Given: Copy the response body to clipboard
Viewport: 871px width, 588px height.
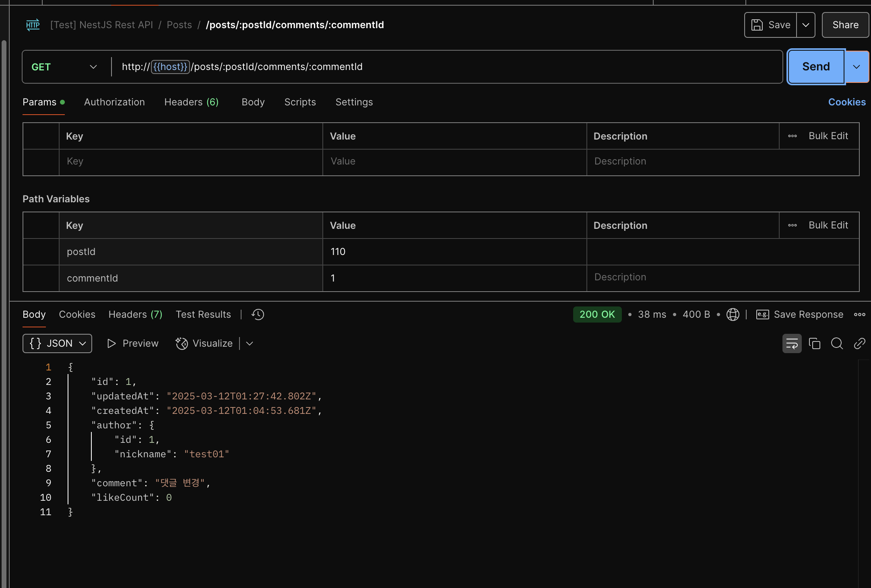Looking at the screenshot, I should pos(815,343).
